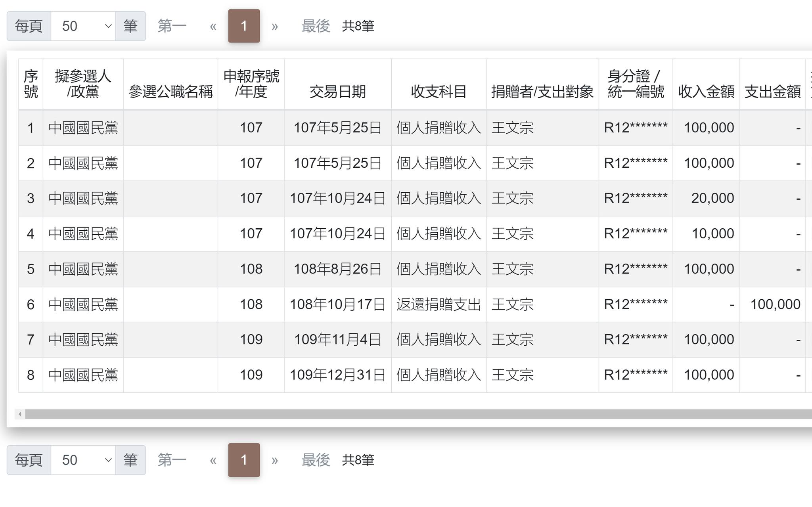Screen dimensions: 812x507
Task: Click date 109年12月31日 in row 8
Action: (x=338, y=375)
